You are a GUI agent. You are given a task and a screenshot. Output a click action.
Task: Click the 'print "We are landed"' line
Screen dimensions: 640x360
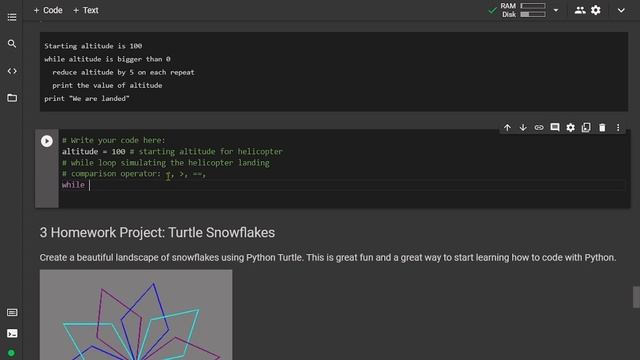click(x=87, y=98)
